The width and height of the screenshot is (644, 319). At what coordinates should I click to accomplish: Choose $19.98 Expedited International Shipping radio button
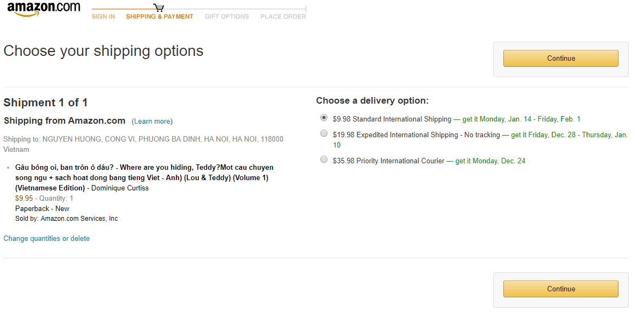tap(324, 133)
